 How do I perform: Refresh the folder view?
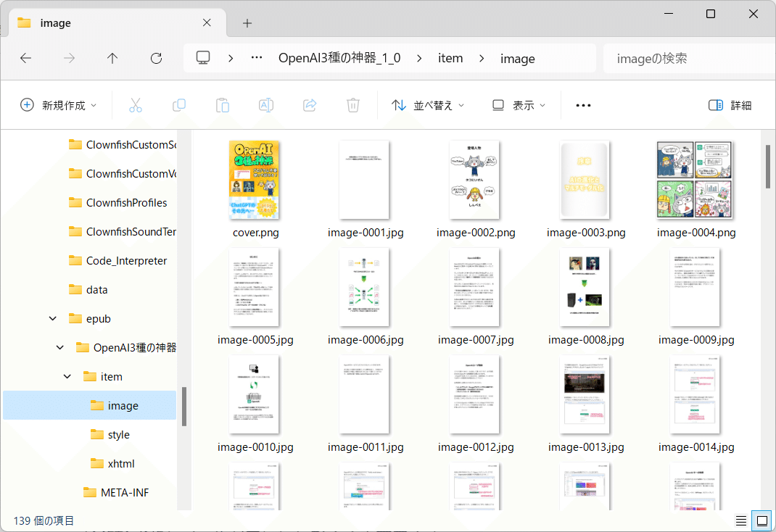[x=157, y=58]
